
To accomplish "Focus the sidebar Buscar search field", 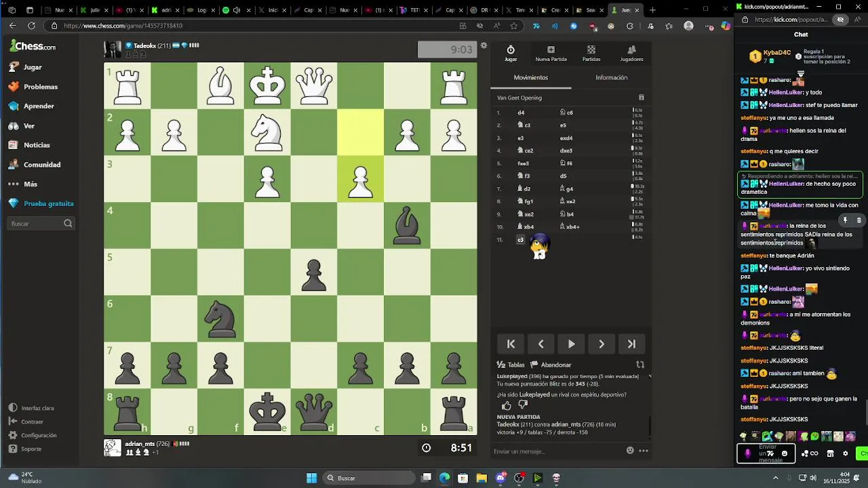I will click(41, 223).
